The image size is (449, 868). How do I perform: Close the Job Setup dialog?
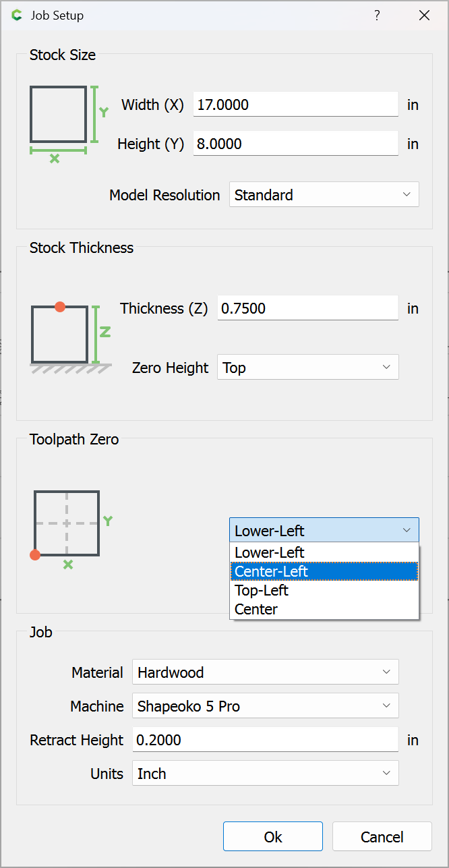point(424,16)
